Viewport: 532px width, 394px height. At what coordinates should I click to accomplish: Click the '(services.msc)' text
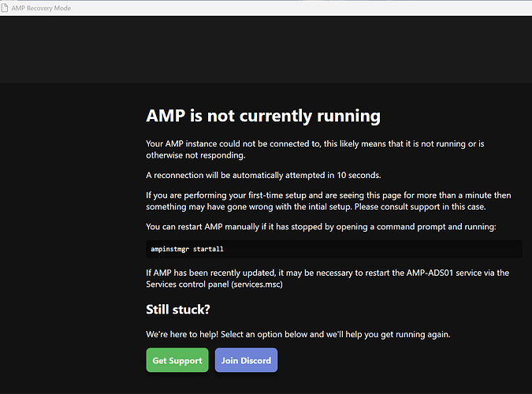tap(257, 284)
